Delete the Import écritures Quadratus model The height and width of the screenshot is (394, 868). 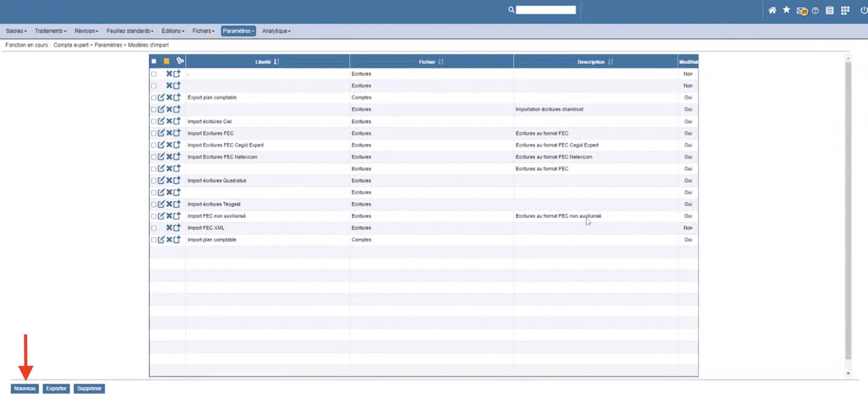(169, 180)
